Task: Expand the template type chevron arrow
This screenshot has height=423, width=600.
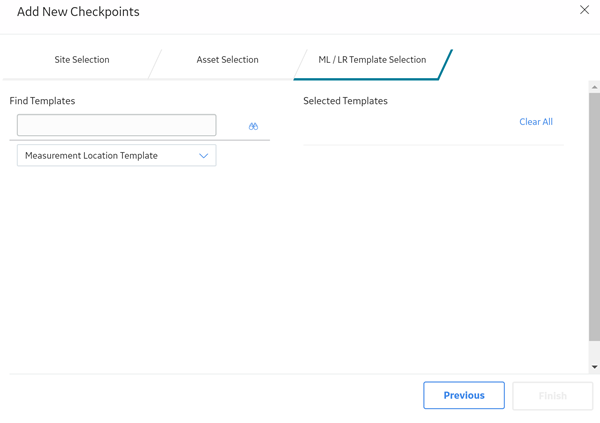Action: pyautogui.click(x=204, y=156)
